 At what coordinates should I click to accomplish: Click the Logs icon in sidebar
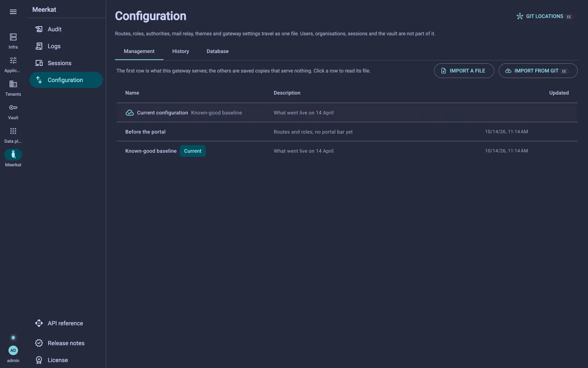pyautogui.click(x=39, y=46)
